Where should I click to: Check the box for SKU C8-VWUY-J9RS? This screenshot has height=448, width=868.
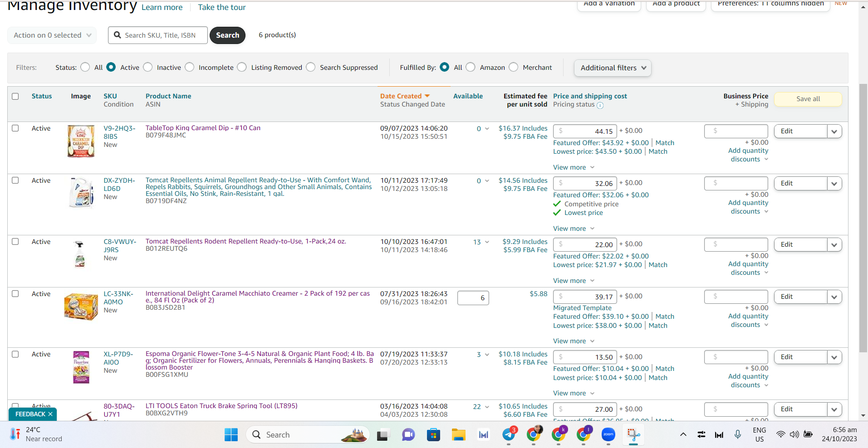coord(15,242)
